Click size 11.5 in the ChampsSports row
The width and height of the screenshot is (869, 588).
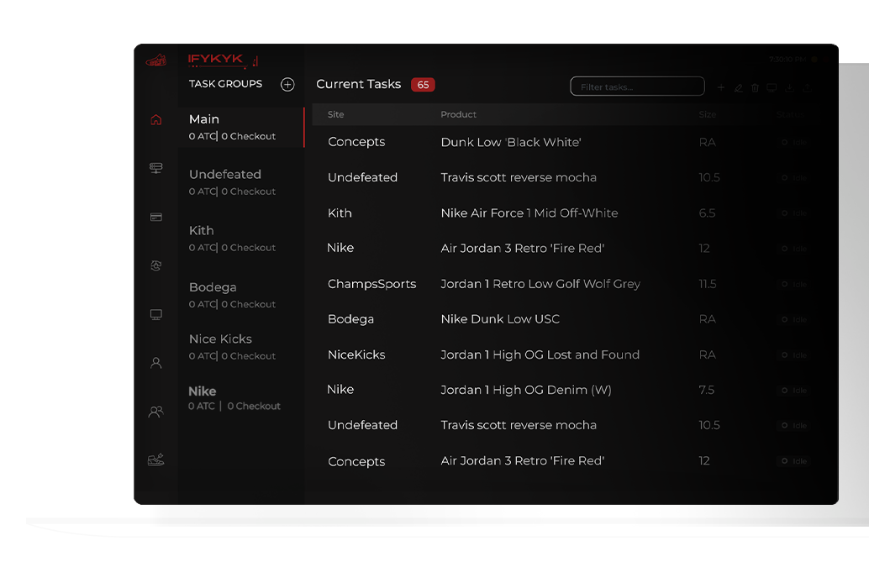coord(708,284)
